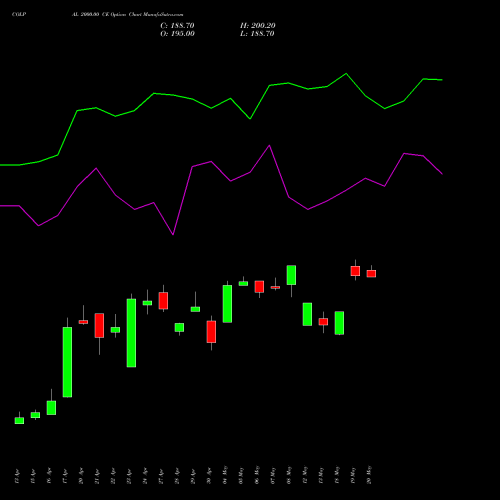The image size is (500, 500).
Task: Click the low value L: 188.70
Action: (x=257, y=34)
